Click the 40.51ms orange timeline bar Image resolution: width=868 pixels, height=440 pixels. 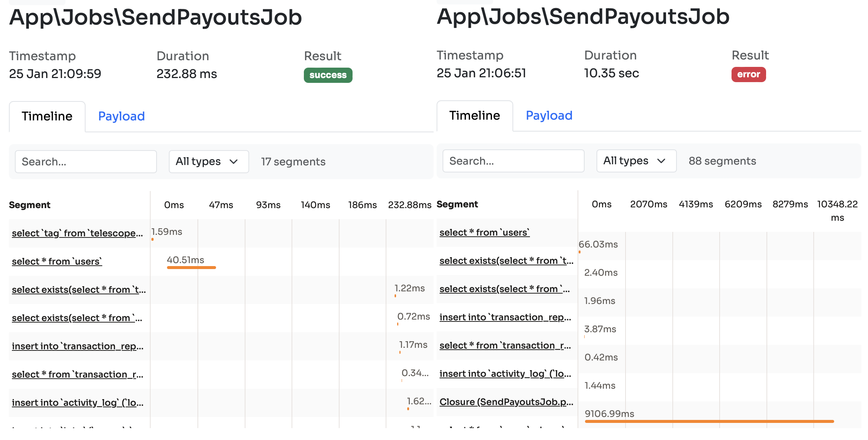click(191, 267)
